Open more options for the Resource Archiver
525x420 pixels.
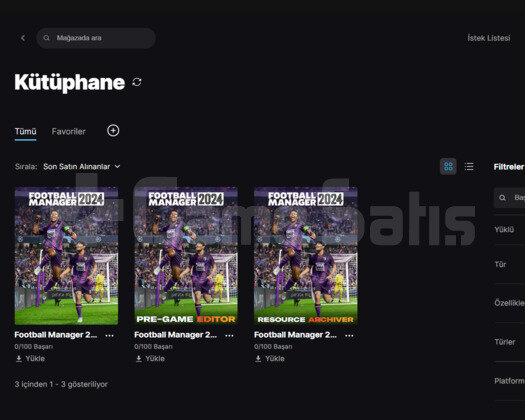(x=349, y=335)
